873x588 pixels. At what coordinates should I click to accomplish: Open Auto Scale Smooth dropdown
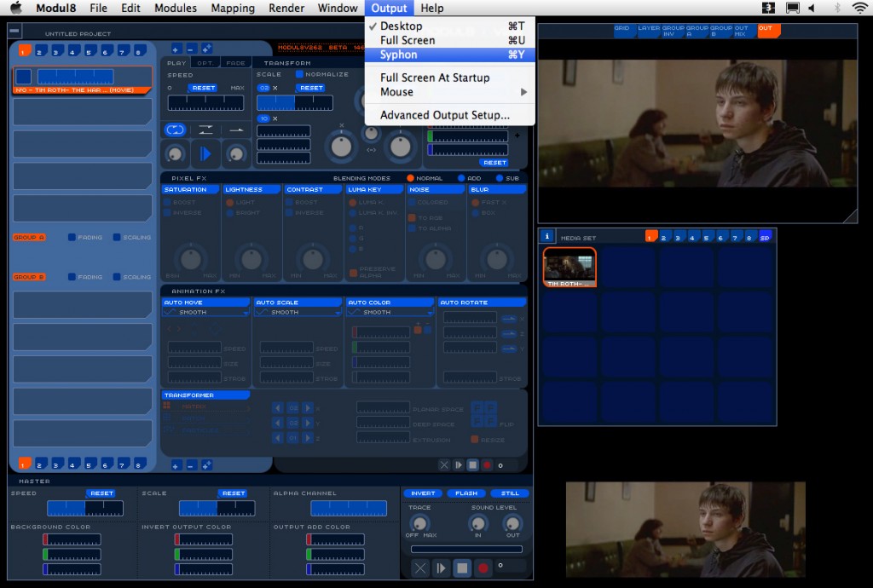298,312
